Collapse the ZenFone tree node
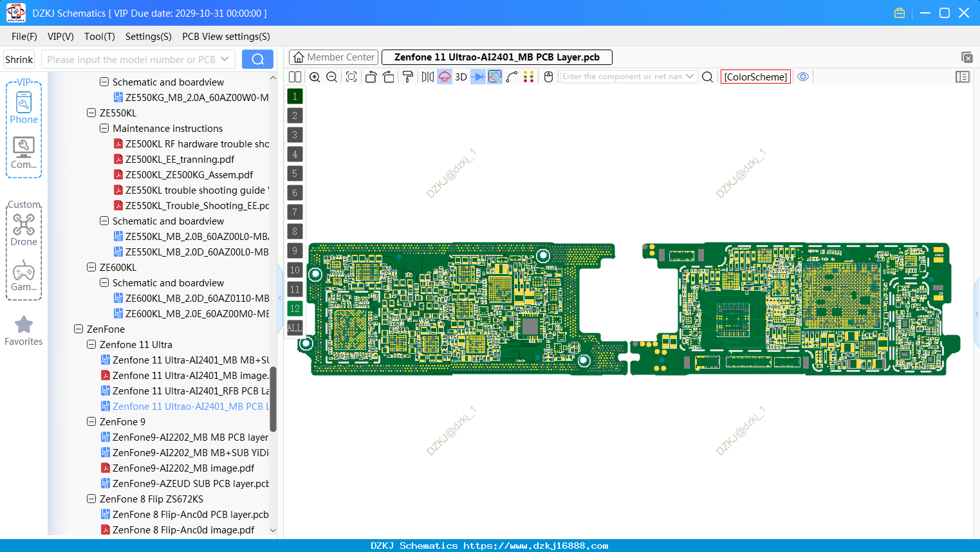 79,329
